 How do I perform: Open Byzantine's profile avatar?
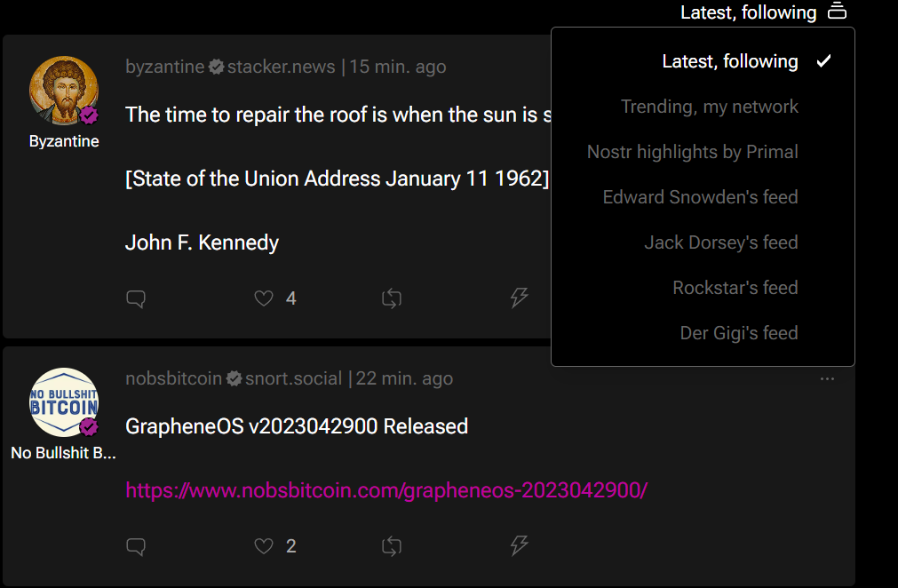[x=64, y=91]
